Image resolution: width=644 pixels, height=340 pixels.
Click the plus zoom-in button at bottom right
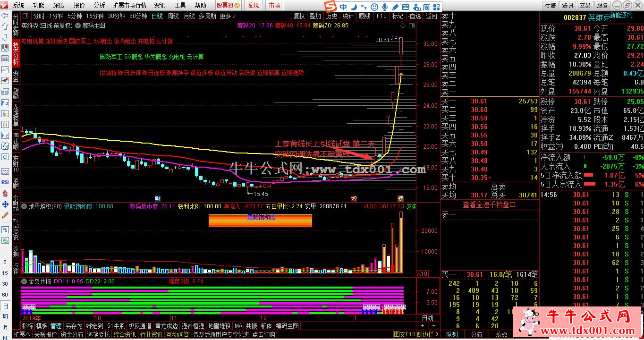(422, 326)
